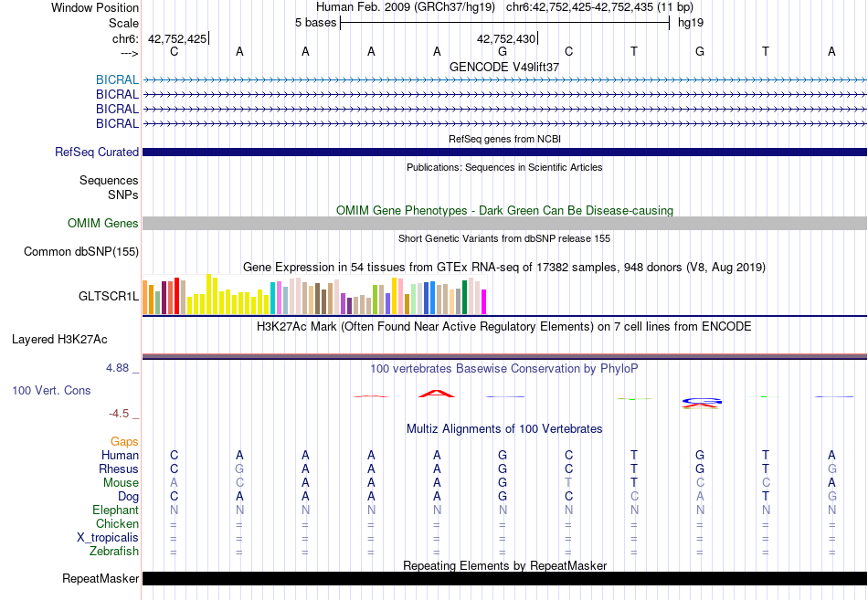The image size is (868, 600).
Task: Open the RefSeq genes from NCBI track title
Action: pyautogui.click(x=504, y=139)
